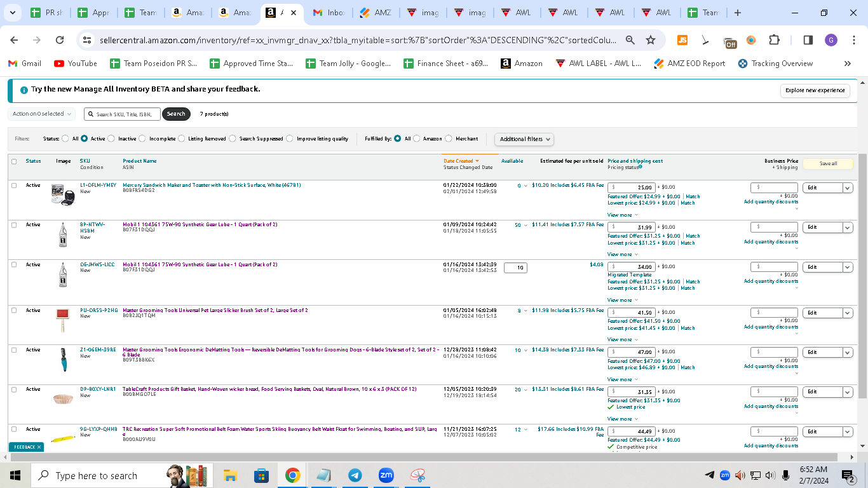Select the Improve listing quality radio button

(x=290, y=139)
